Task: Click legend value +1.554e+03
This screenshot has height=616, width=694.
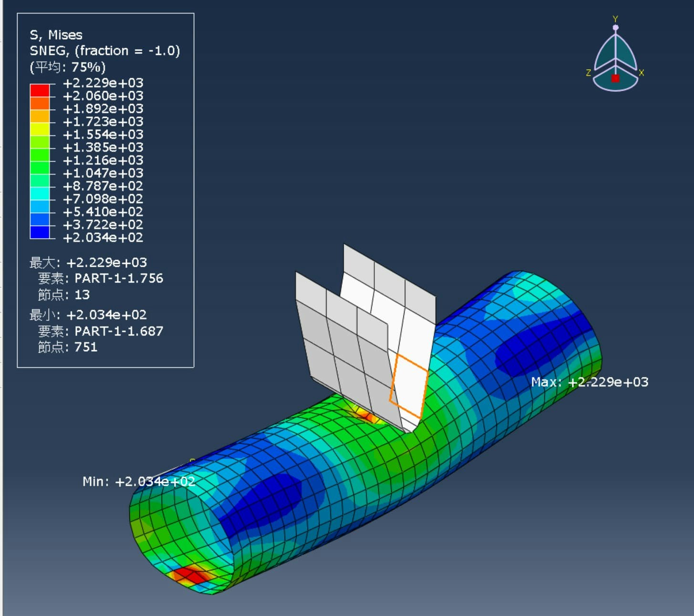Action: coord(103,135)
